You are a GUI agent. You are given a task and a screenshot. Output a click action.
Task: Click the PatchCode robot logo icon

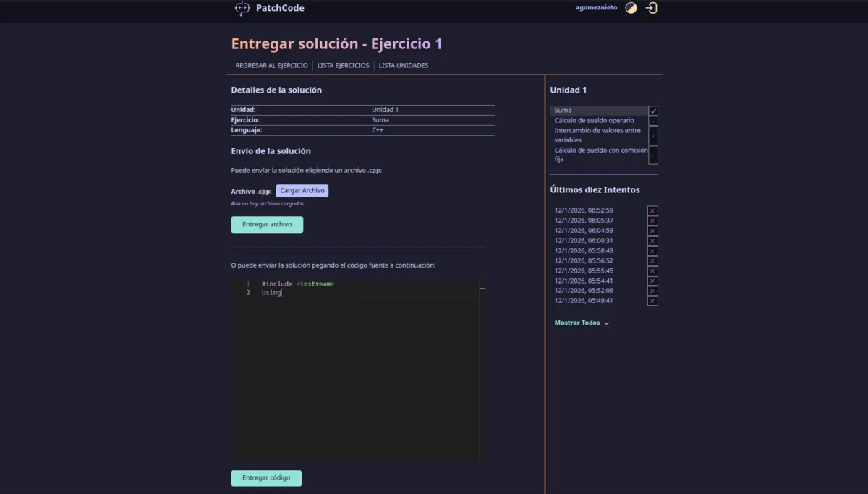click(x=242, y=8)
